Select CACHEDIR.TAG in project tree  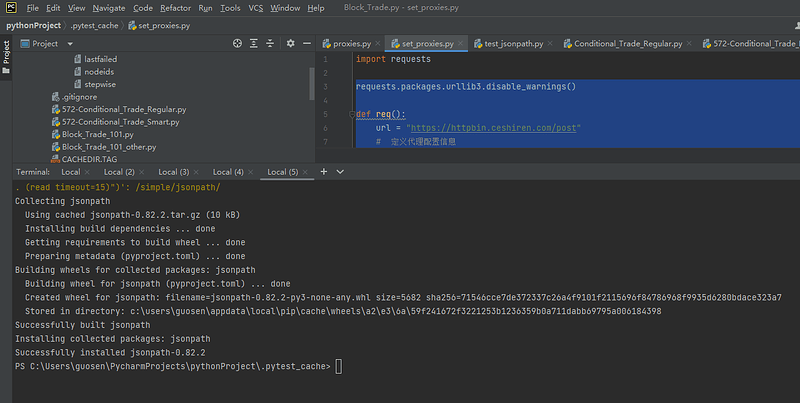point(84,159)
